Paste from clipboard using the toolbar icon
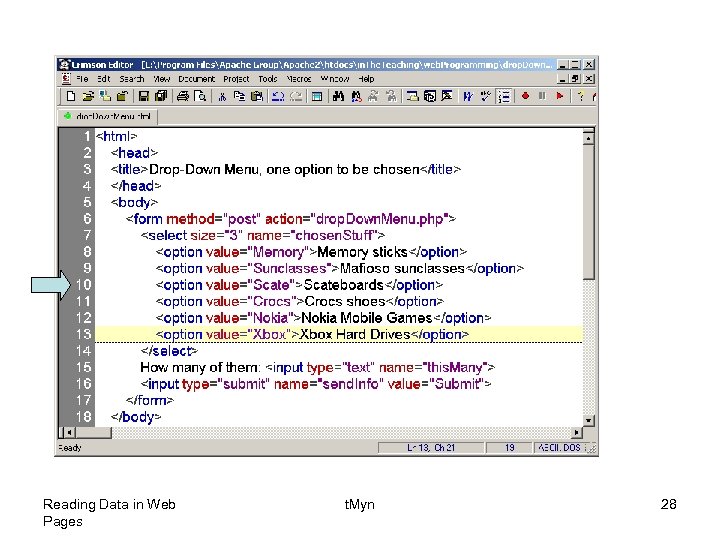 [257, 96]
